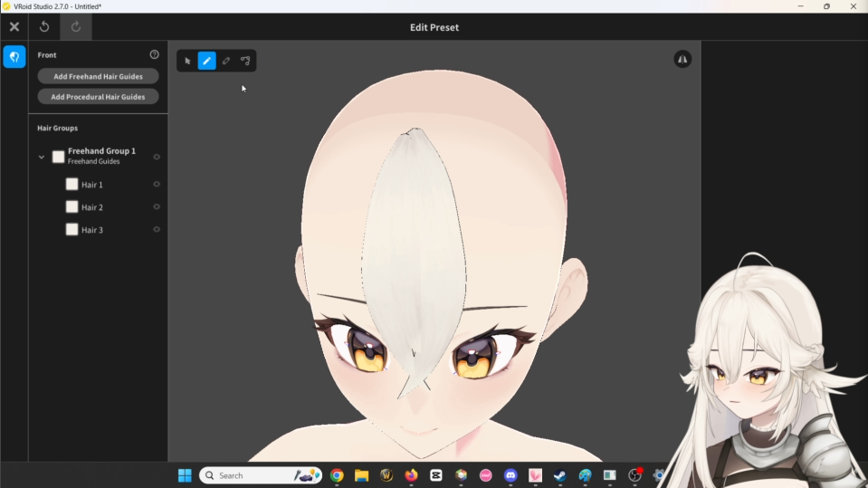Open the teal window taskbar icon
868x488 pixels.
[609, 475]
